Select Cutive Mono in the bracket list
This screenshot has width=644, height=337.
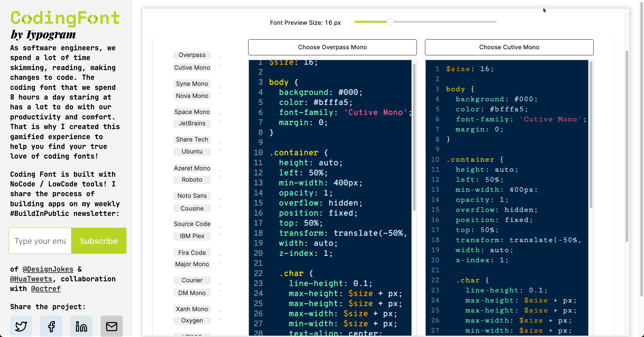point(192,68)
